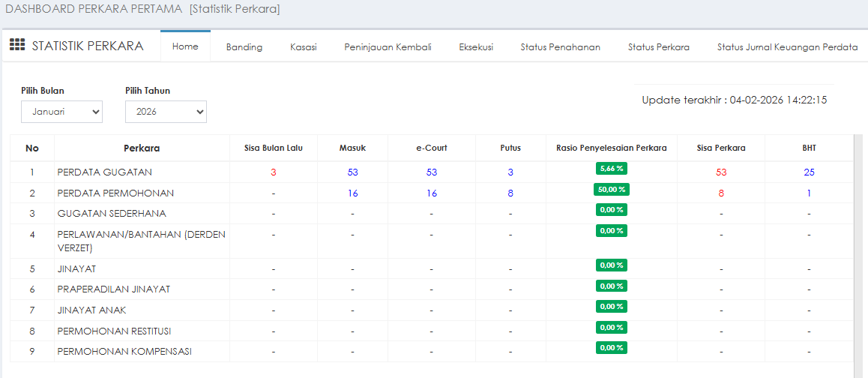The width and height of the screenshot is (868, 378).
Task: Switch to the Home tab
Action: pyautogui.click(x=185, y=46)
